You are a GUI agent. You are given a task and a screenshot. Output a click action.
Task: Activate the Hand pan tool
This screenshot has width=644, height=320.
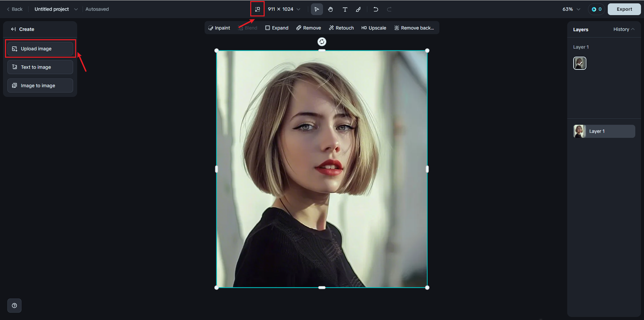pyautogui.click(x=331, y=9)
